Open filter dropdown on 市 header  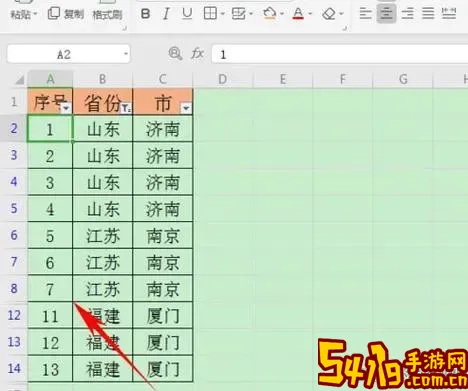186,108
